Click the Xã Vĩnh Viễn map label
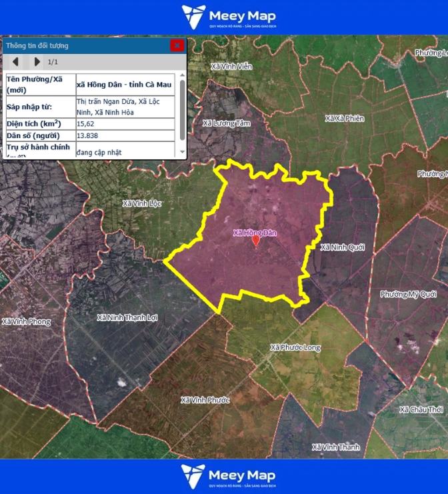This screenshot has width=448, height=494. tap(231, 67)
